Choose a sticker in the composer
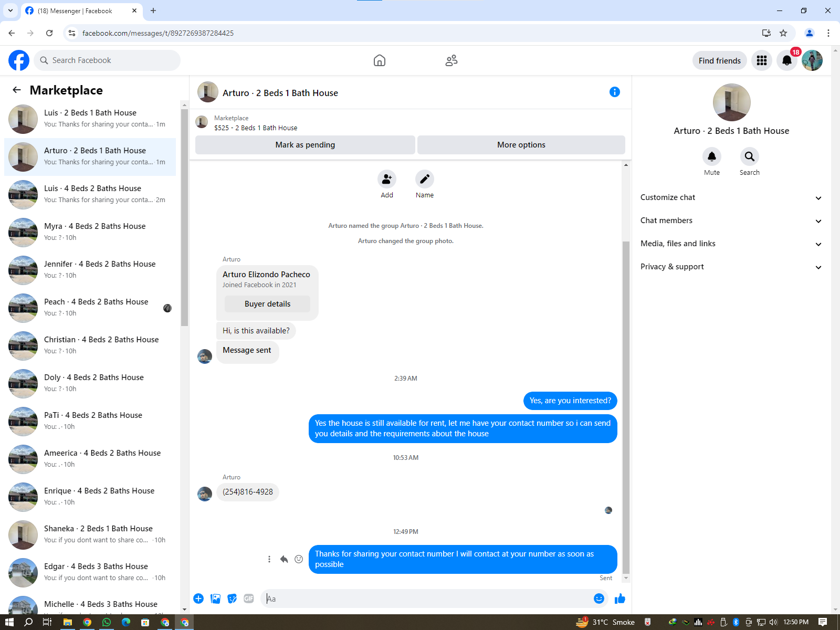 [x=232, y=598]
